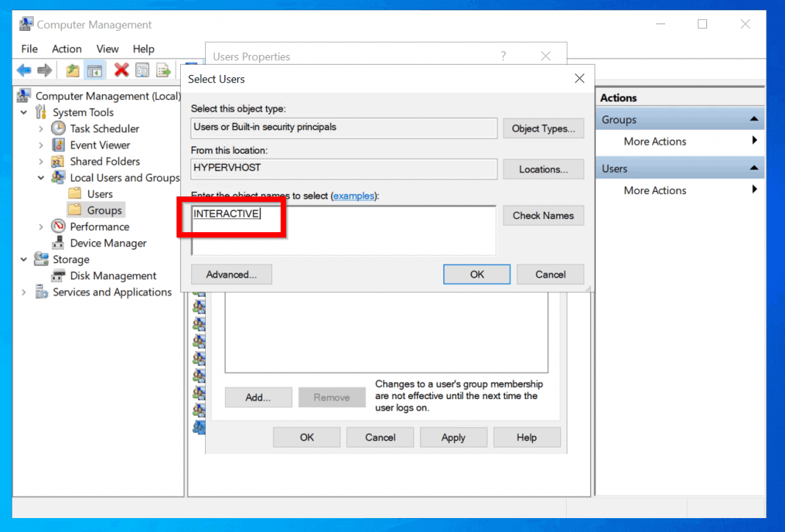Select the Computer Management (Local) root icon
Screen dimensions: 785x532
coord(23,96)
